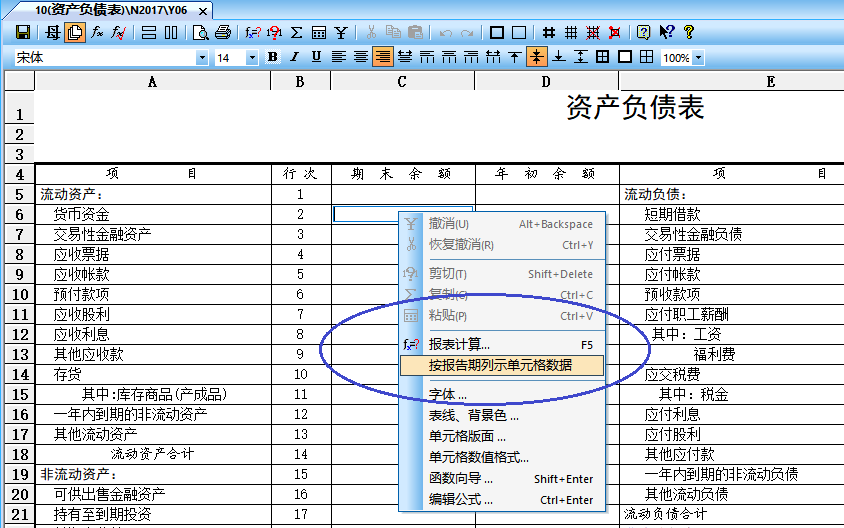This screenshot has height=528, width=844.
Task: Click the yellow question mark help icon
Action: (x=688, y=32)
